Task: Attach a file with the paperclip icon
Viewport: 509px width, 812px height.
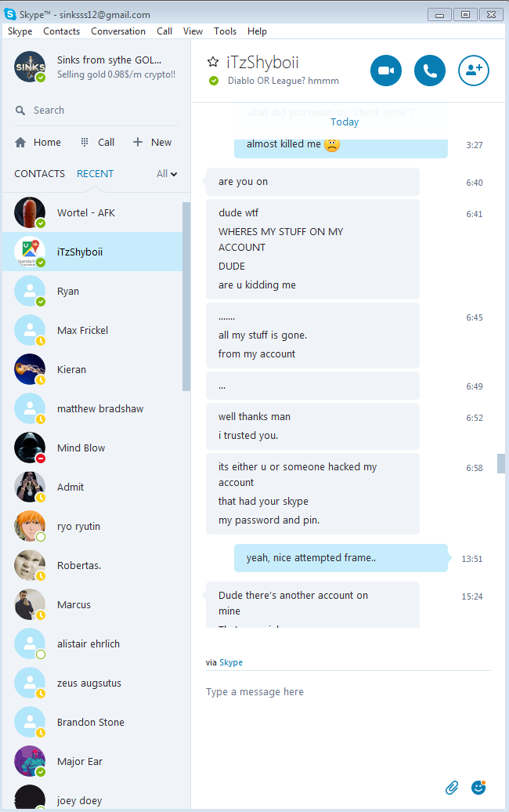Action: click(452, 788)
